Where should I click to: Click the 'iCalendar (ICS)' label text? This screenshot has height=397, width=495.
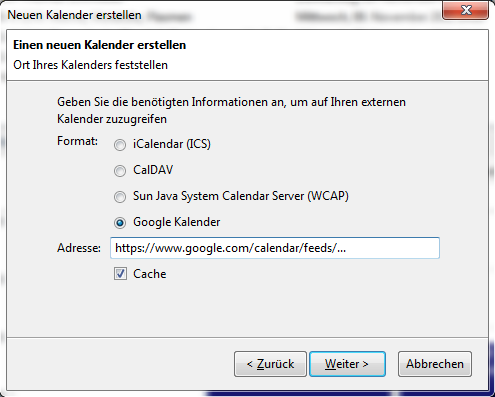(172, 144)
